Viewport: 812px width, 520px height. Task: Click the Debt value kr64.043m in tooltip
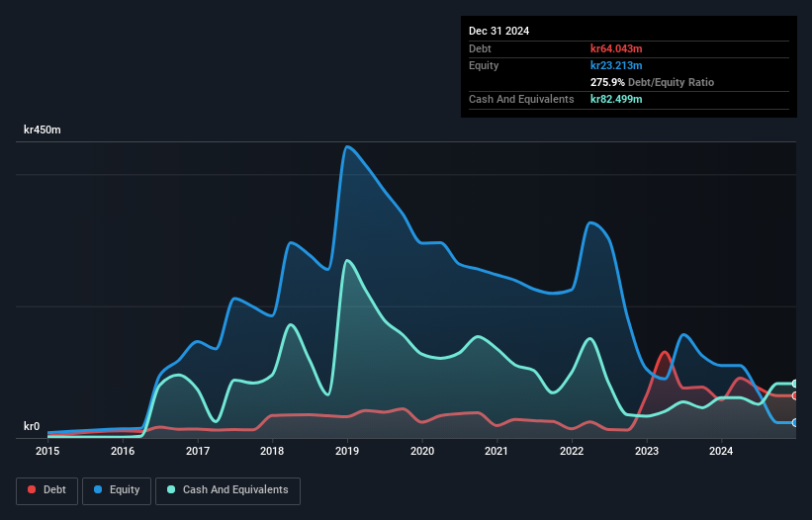click(616, 48)
